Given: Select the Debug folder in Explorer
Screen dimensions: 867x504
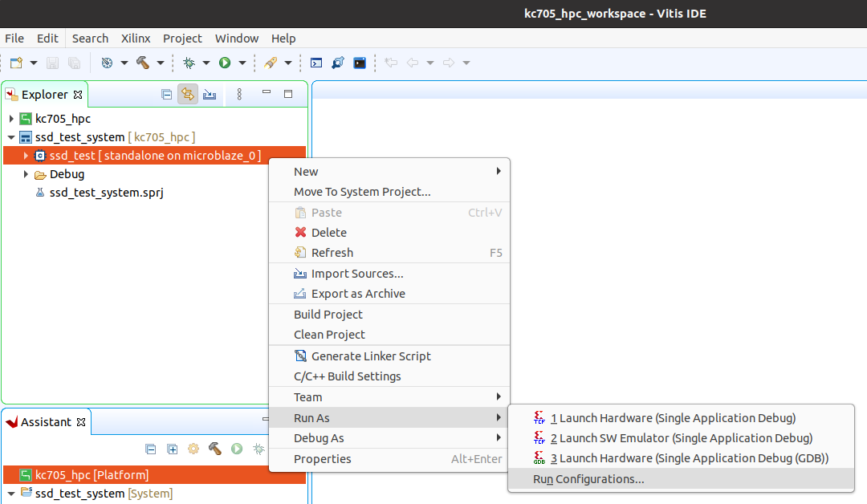Looking at the screenshot, I should click(67, 174).
